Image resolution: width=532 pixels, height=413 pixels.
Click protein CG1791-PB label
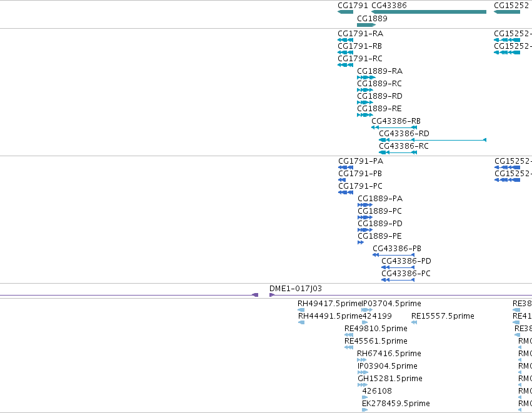pos(360,174)
